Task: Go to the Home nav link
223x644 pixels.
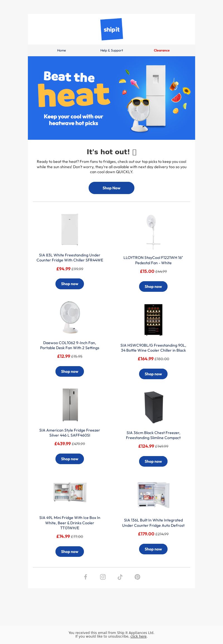Action: pos(62,50)
